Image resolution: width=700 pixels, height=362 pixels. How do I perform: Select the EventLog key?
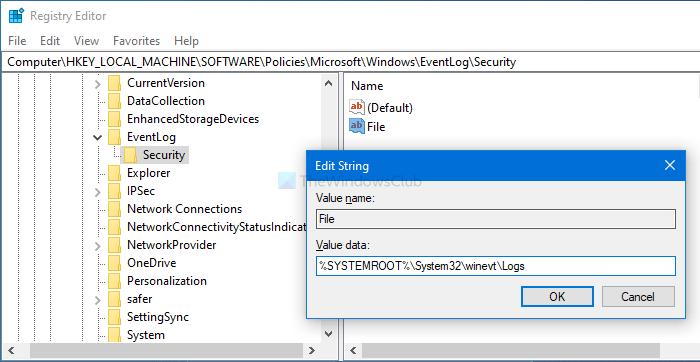pos(151,137)
